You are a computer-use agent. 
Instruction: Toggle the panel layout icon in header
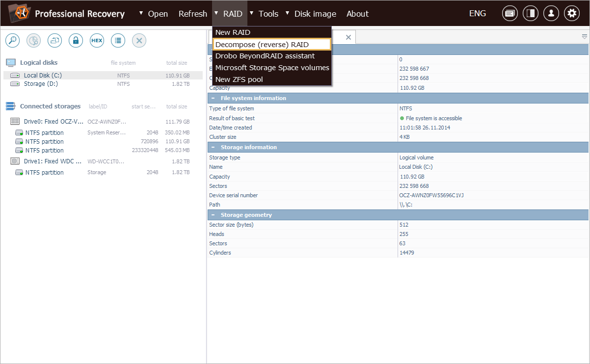pos(530,14)
